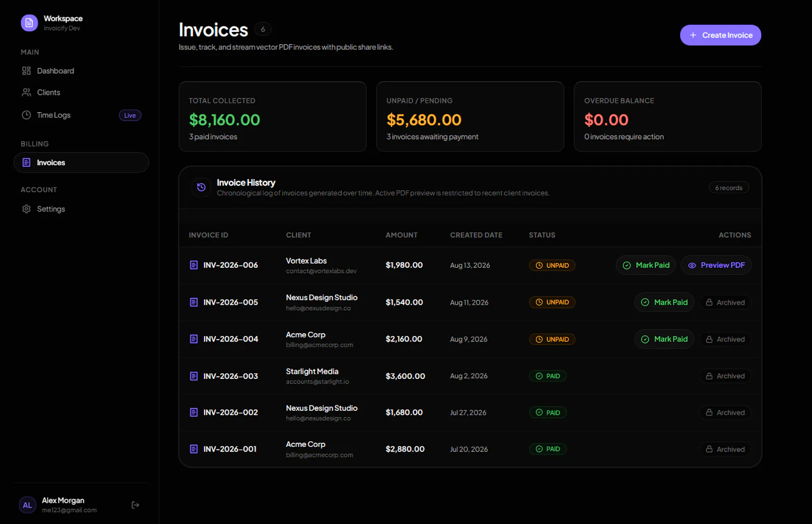Click the document icon beside INV-2026-006

pos(193,265)
